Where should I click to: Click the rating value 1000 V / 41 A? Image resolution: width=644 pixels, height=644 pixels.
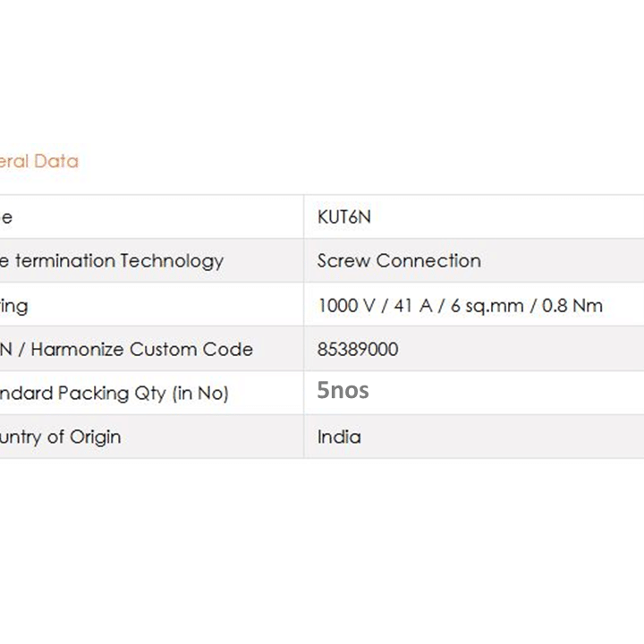click(x=375, y=306)
